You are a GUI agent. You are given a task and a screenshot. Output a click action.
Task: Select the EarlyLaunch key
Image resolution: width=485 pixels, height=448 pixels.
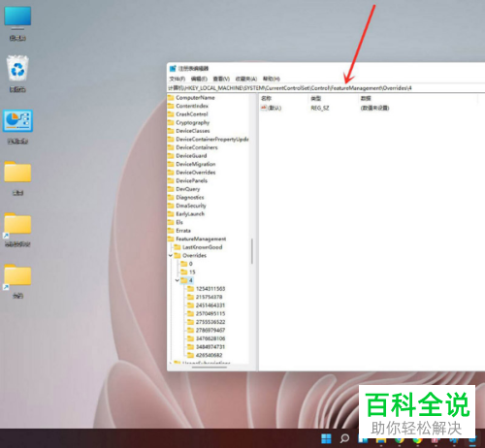190,214
